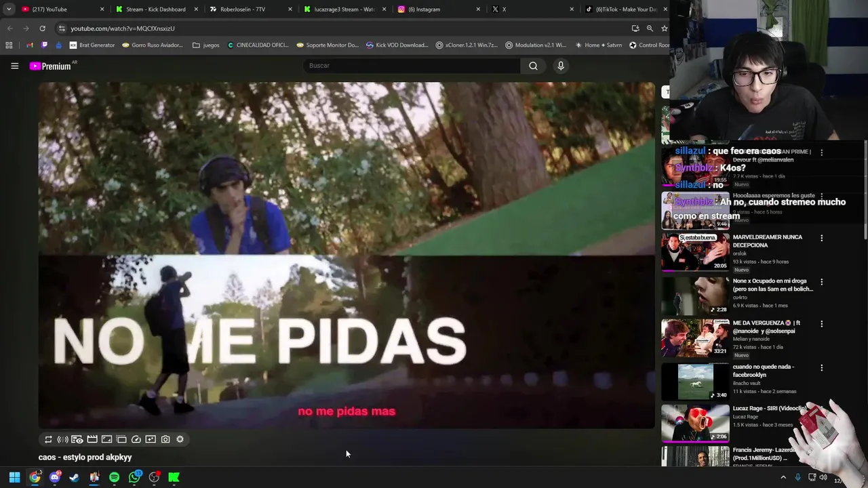Open Kick VOD Download bookmark
The image size is (868, 488).
[397, 45]
